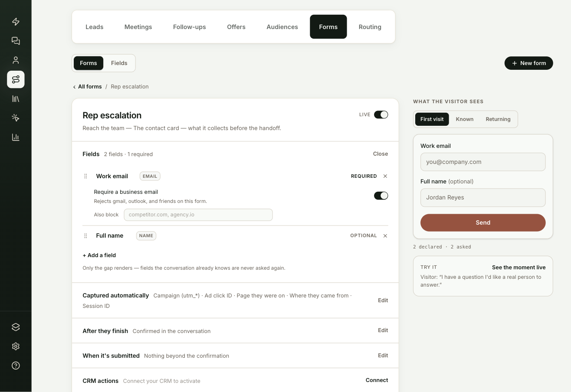Open the library books sidebar icon
The width and height of the screenshot is (571, 392).
16,99
